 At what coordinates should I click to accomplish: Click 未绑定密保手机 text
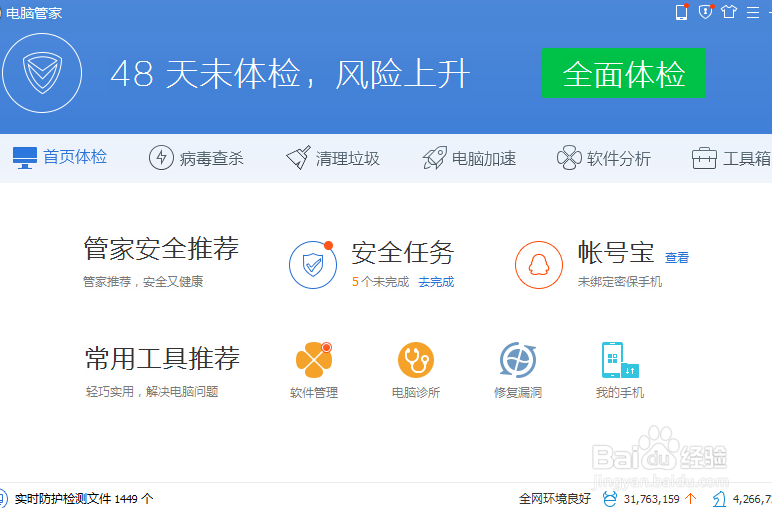(620, 282)
